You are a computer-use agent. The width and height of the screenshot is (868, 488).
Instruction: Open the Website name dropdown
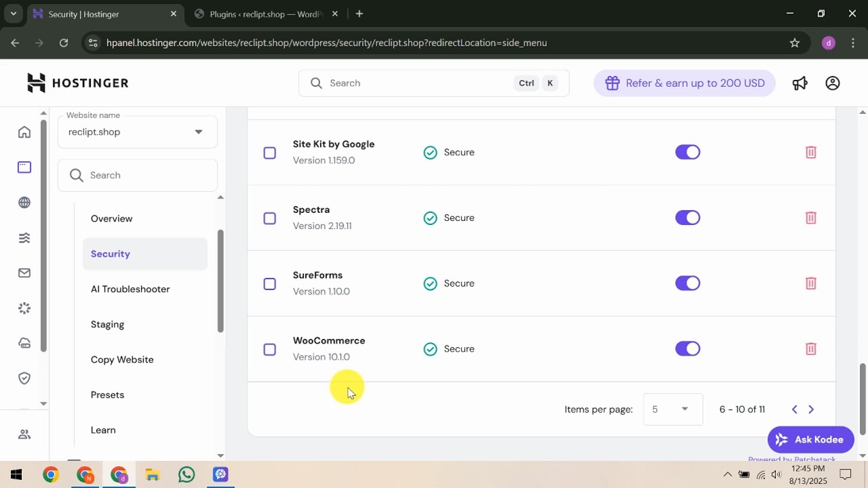coord(138,132)
